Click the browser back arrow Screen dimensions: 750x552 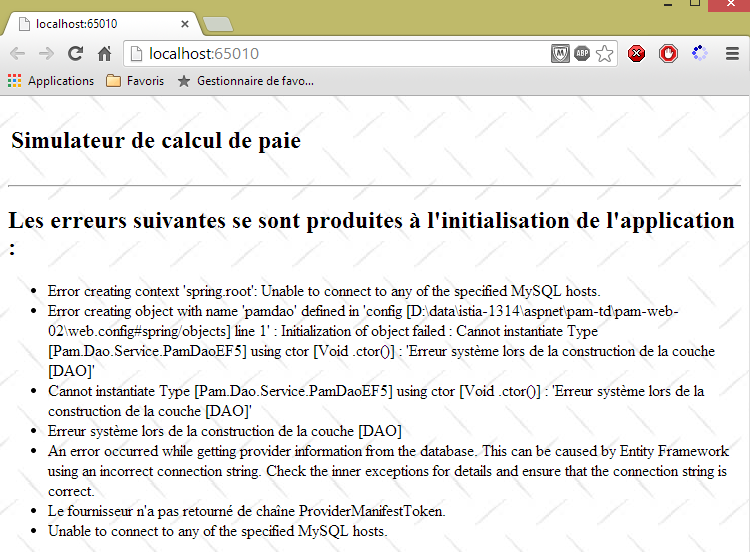tap(17, 54)
